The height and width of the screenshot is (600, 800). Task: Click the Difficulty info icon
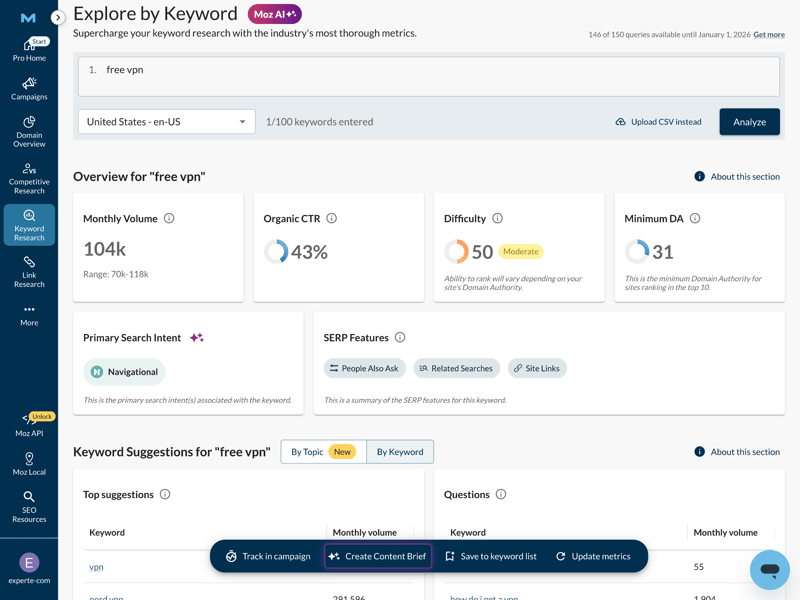tap(497, 218)
